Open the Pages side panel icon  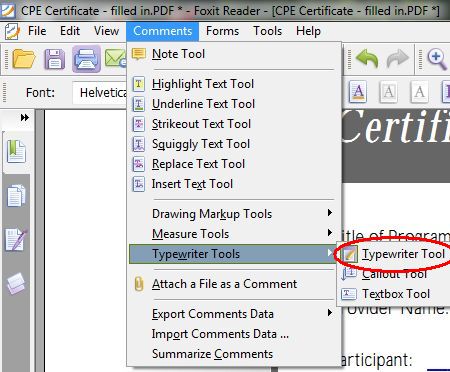16,195
